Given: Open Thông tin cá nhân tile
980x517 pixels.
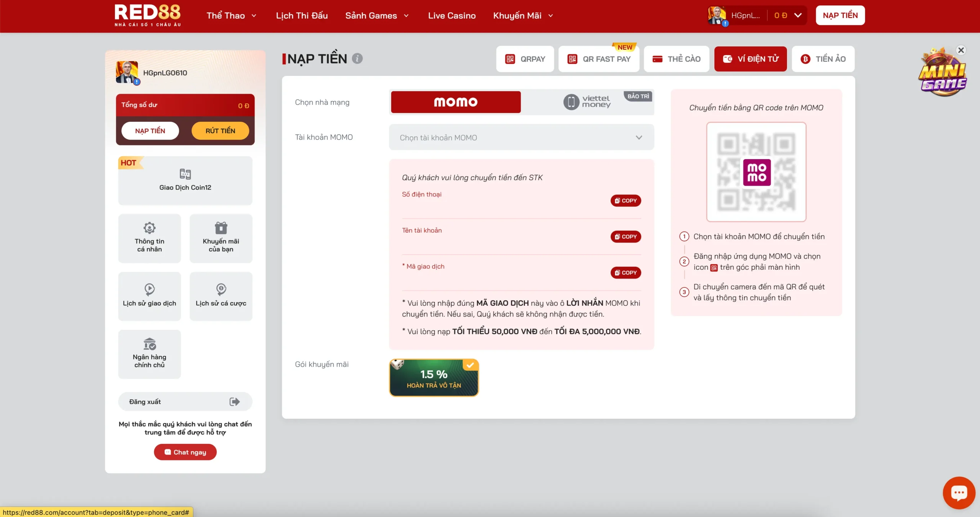Looking at the screenshot, I should [x=149, y=238].
